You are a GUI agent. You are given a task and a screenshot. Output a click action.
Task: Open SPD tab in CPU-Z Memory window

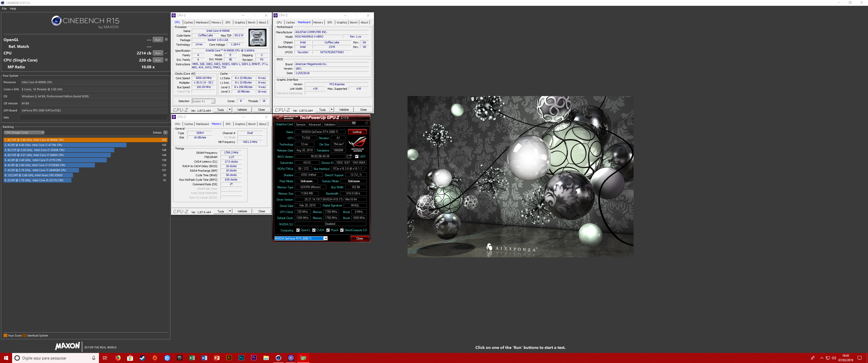[228, 124]
